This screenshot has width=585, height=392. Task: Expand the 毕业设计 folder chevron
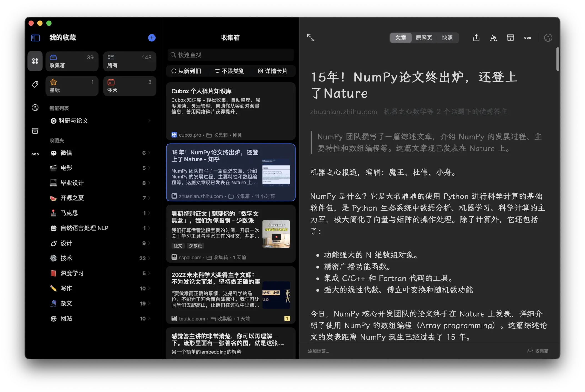coord(149,183)
